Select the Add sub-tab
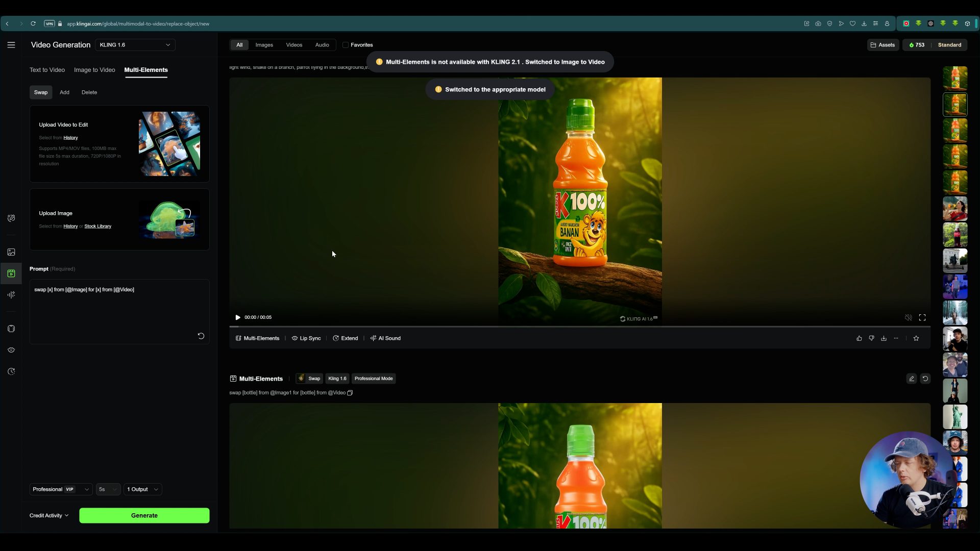Viewport: 980px width, 551px height. (x=64, y=92)
